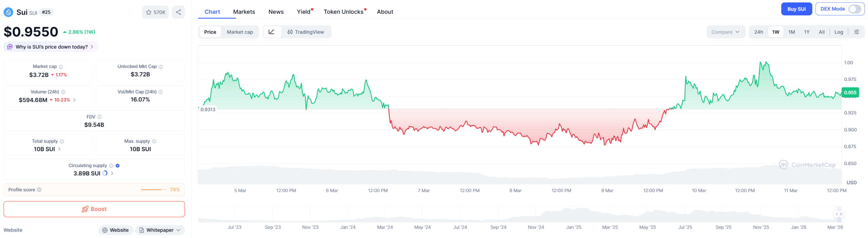868x238 pixels.
Task: Open the Compare dropdown
Action: 725,32
